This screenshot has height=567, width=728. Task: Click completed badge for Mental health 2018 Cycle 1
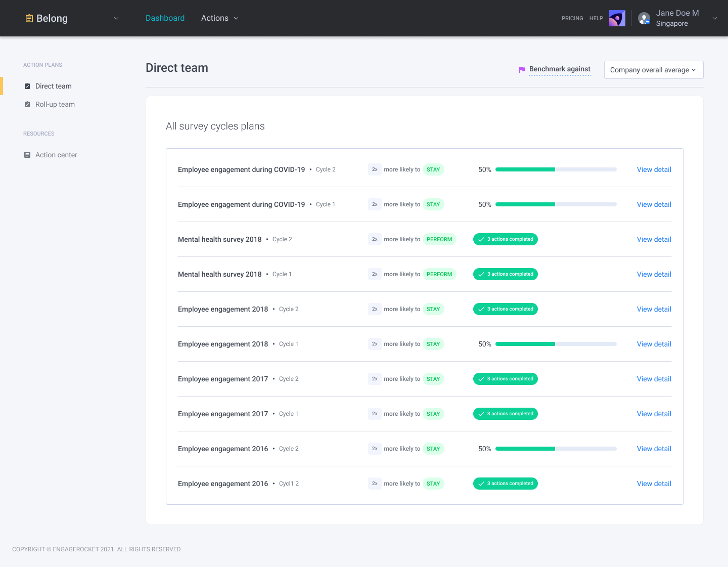tap(506, 274)
